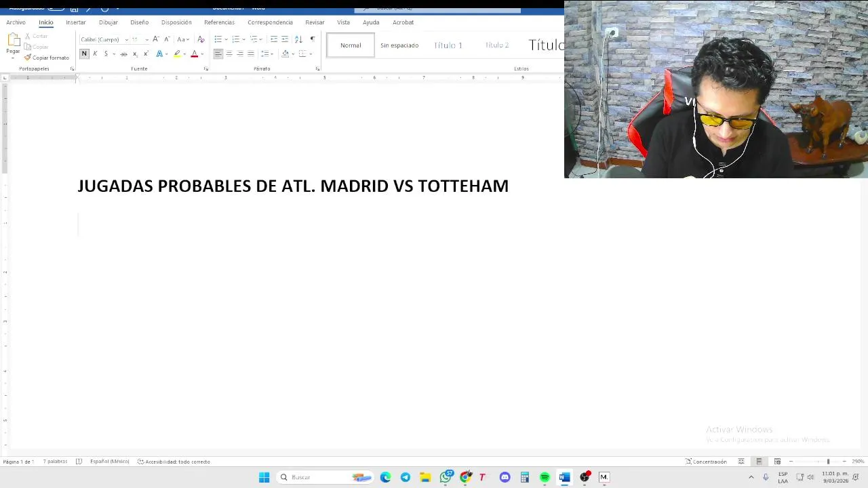Open line spacing dropdown
The width and height of the screenshot is (868, 488).
pos(267,54)
